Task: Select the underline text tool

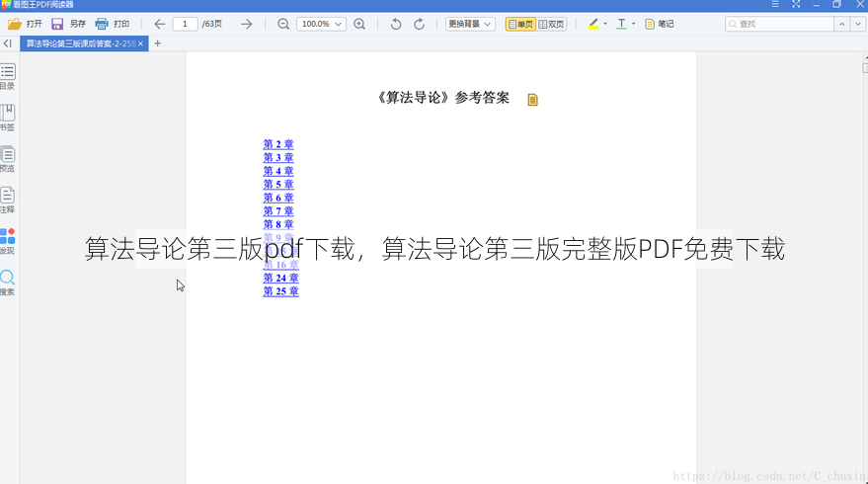Action: [x=622, y=24]
